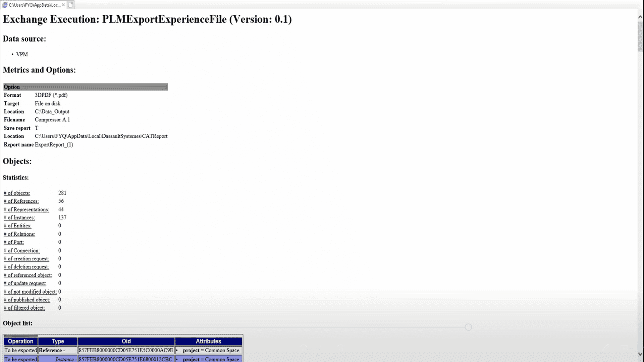644x362 pixels.
Task: Select Type column header in Object list
Action: (57, 341)
